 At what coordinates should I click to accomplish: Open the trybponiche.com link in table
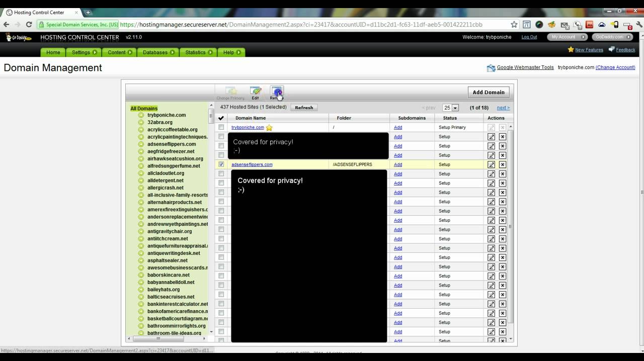pos(248,127)
